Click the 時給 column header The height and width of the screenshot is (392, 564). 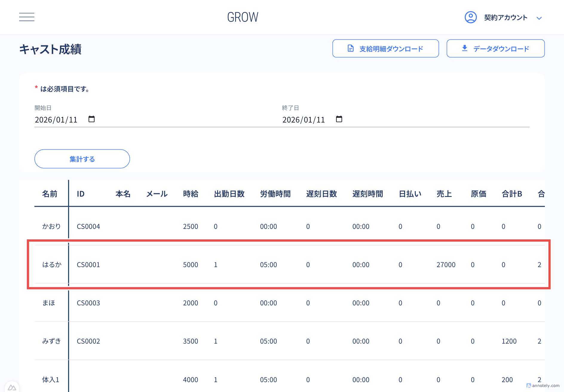tap(191, 194)
